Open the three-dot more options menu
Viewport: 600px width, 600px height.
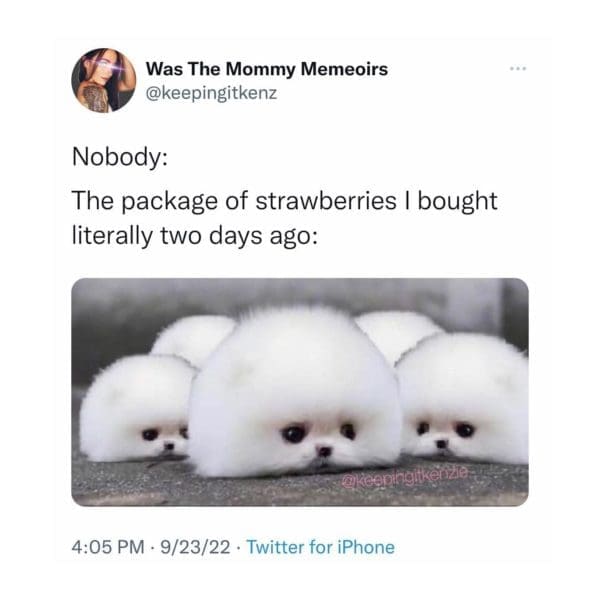pyautogui.click(x=518, y=69)
